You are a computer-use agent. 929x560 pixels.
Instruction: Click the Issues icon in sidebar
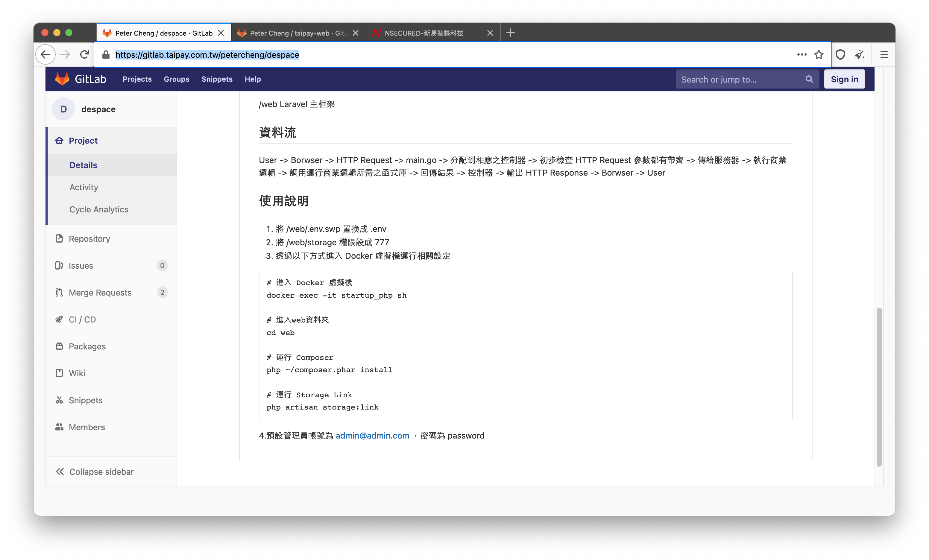click(x=59, y=265)
